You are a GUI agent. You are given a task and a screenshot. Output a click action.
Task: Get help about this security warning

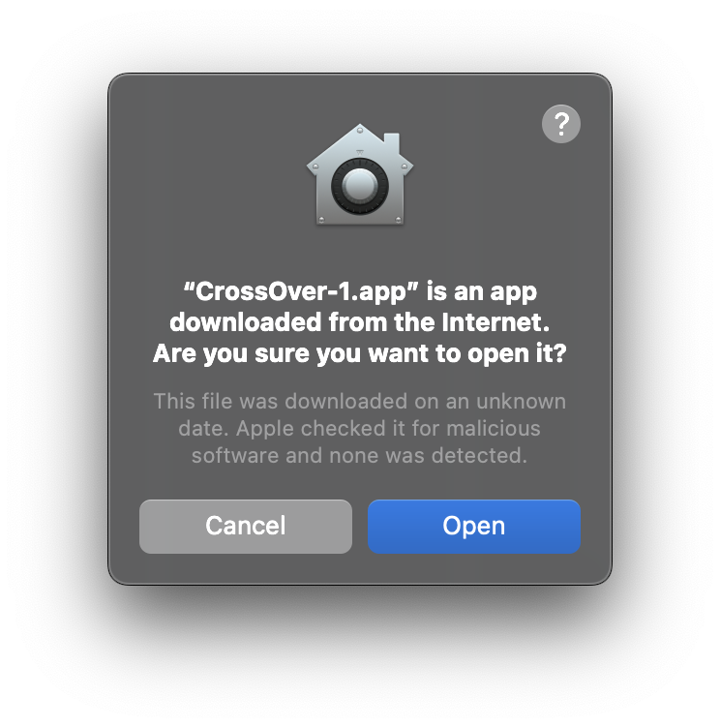point(560,124)
